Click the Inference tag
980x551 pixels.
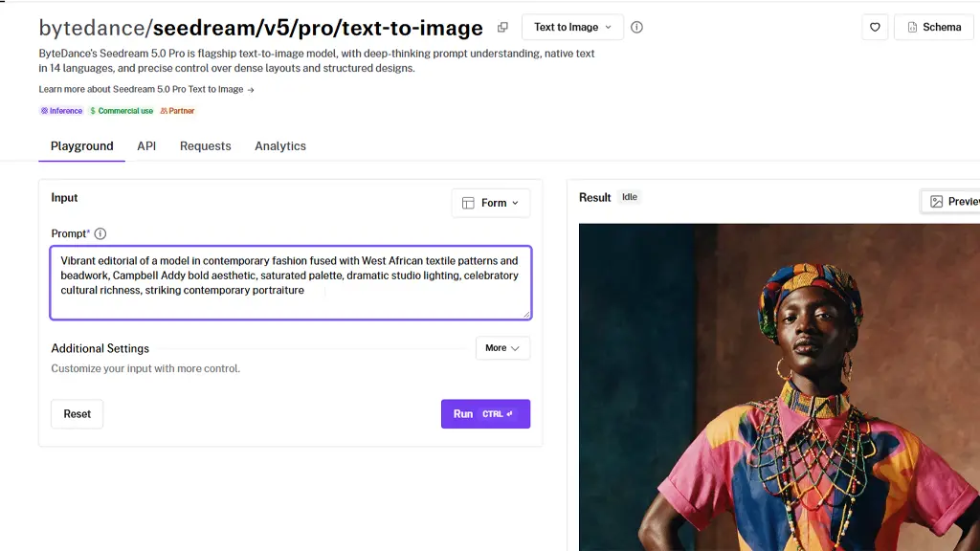click(61, 111)
